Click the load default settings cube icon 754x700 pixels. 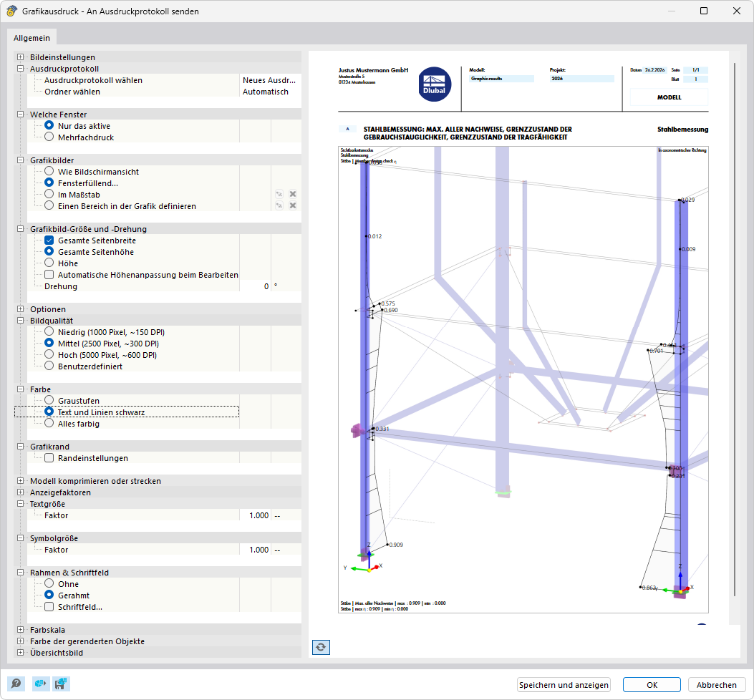tap(41, 683)
